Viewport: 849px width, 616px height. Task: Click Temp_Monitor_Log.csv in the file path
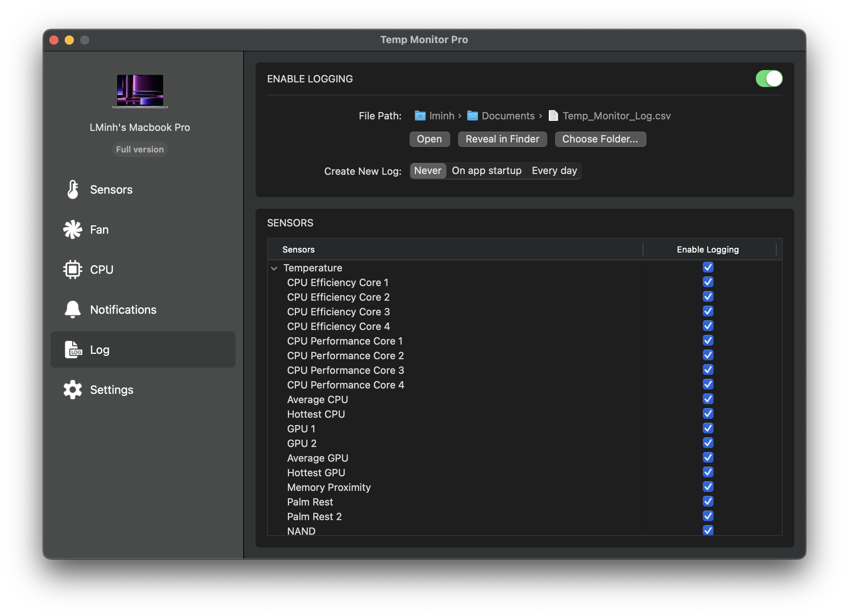617,116
